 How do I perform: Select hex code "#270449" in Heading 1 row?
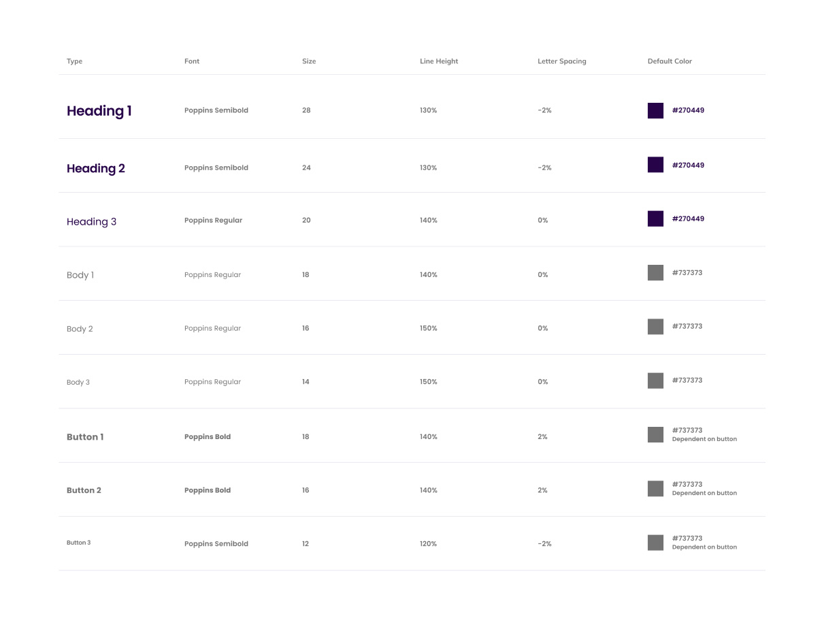pyautogui.click(x=688, y=110)
